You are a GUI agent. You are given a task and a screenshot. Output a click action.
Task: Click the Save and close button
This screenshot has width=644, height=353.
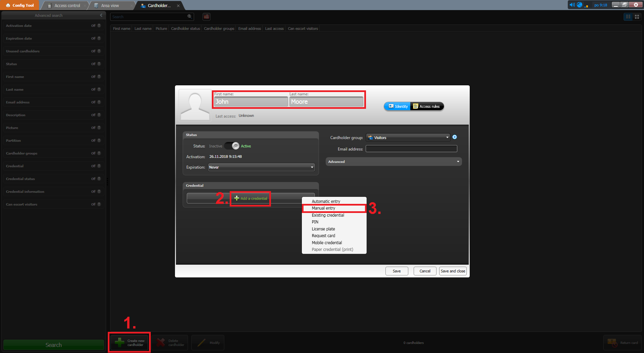point(453,271)
